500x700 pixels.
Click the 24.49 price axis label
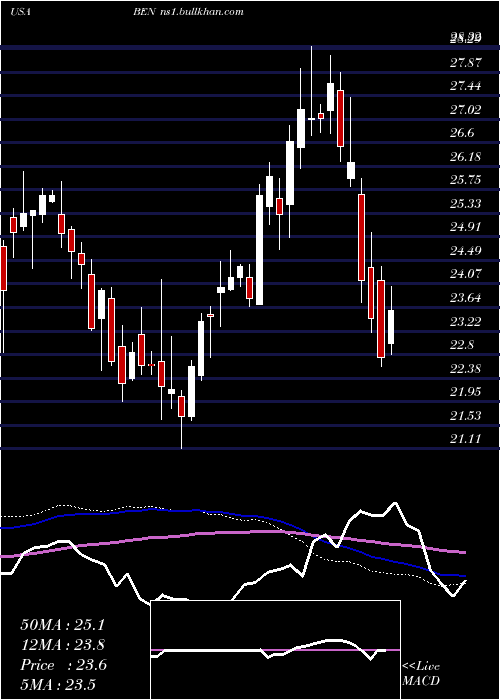[465, 250]
